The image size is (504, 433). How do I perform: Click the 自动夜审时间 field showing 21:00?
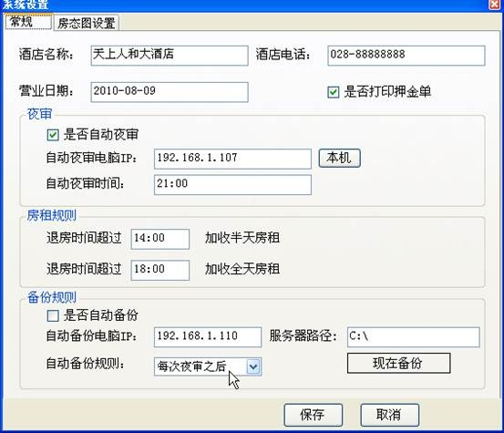pos(232,185)
